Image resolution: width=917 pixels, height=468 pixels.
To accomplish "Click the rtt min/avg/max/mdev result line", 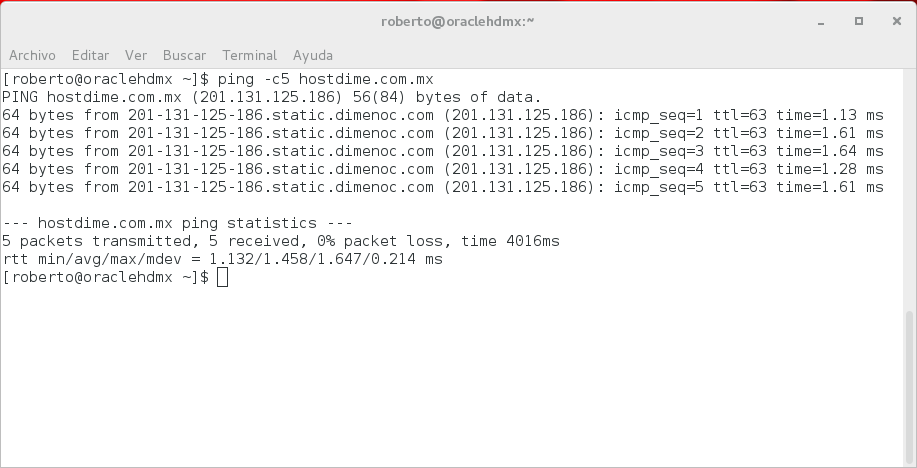I will pyautogui.click(x=222, y=259).
